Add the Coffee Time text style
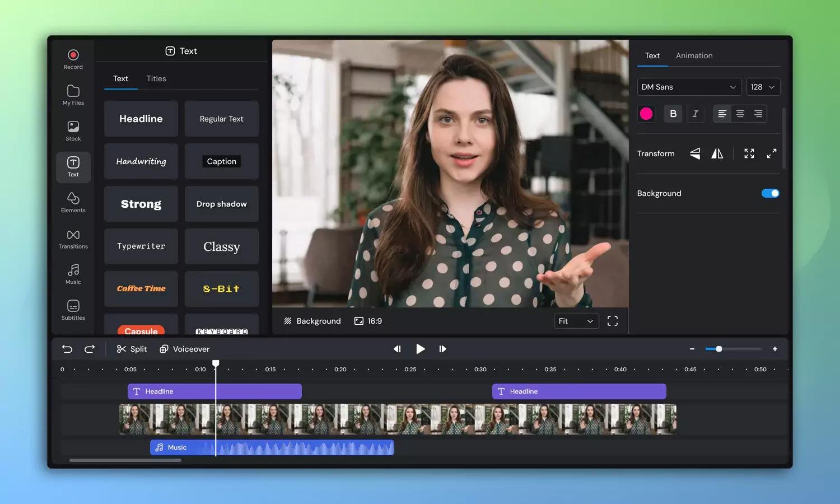This screenshot has width=840, height=504. coord(141,289)
